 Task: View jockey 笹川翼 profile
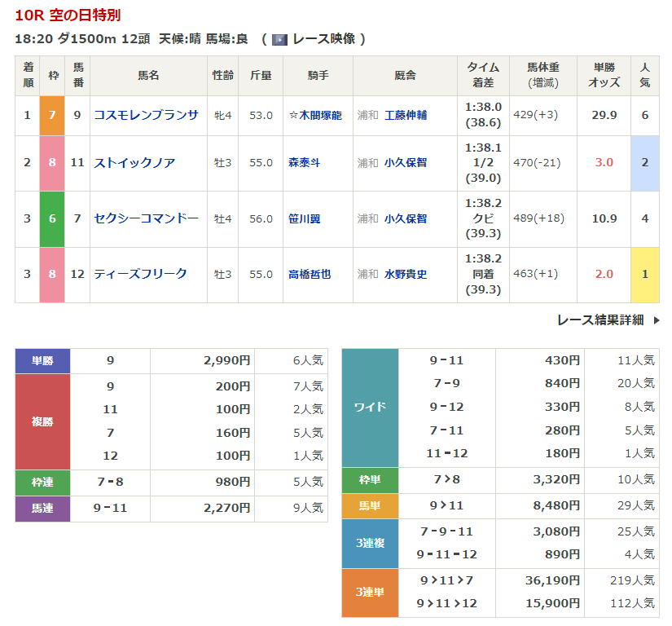304,218
